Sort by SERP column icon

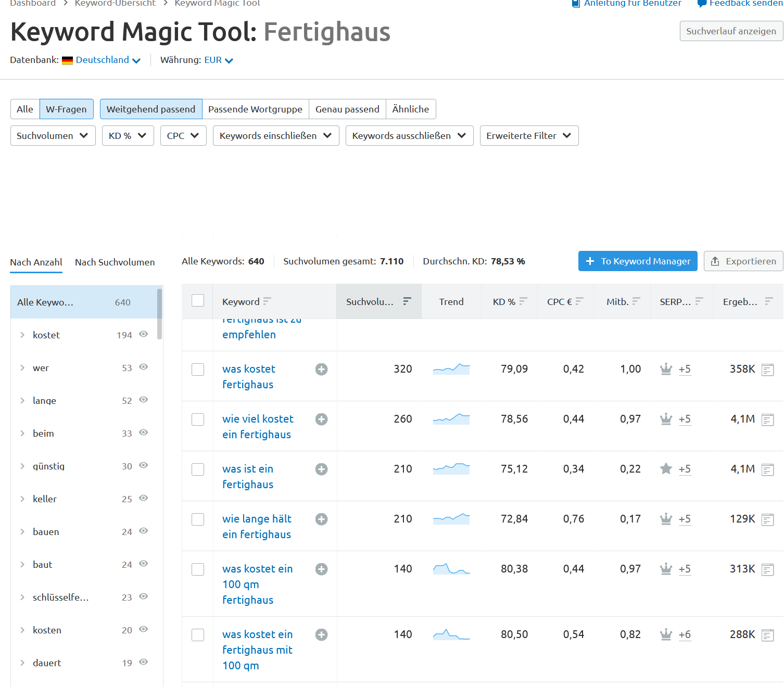tap(699, 301)
